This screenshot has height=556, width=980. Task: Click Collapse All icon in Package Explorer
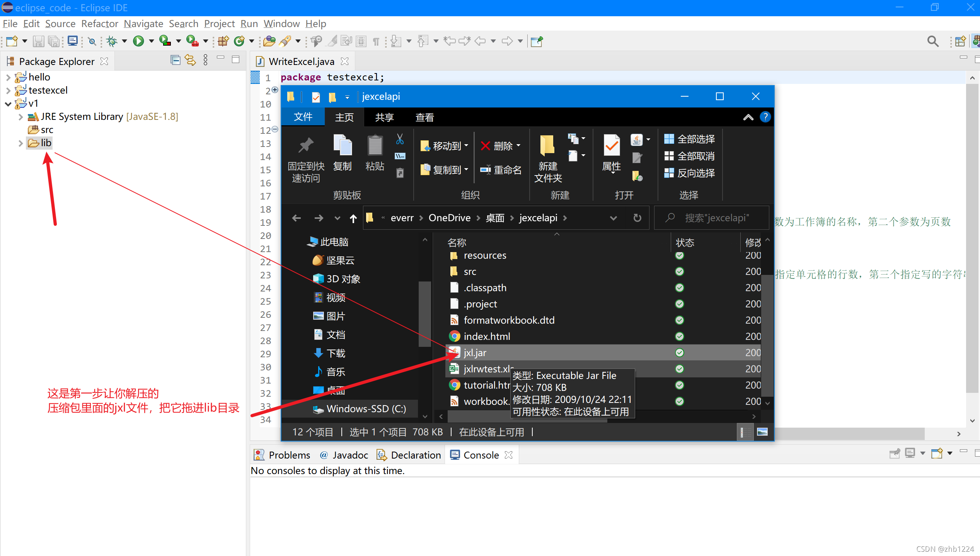click(175, 60)
